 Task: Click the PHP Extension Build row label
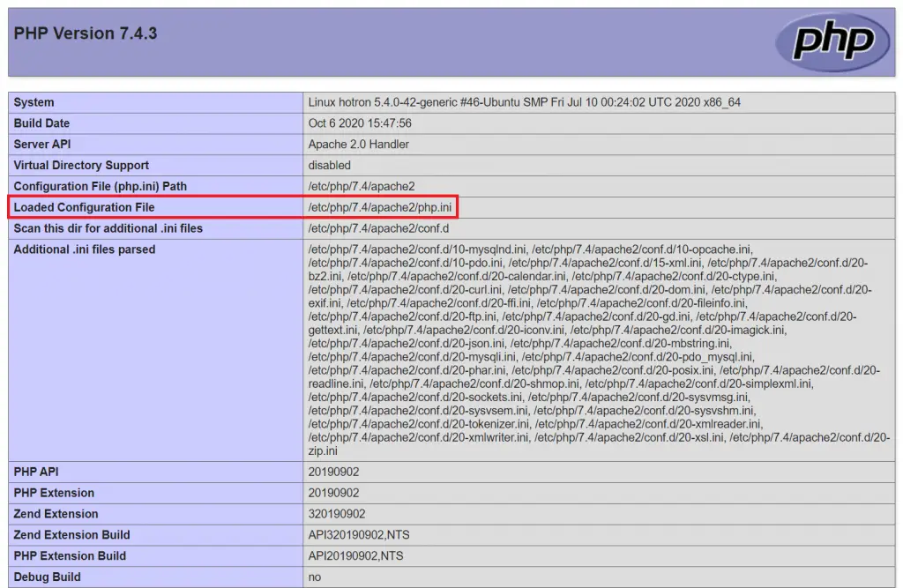pos(70,556)
